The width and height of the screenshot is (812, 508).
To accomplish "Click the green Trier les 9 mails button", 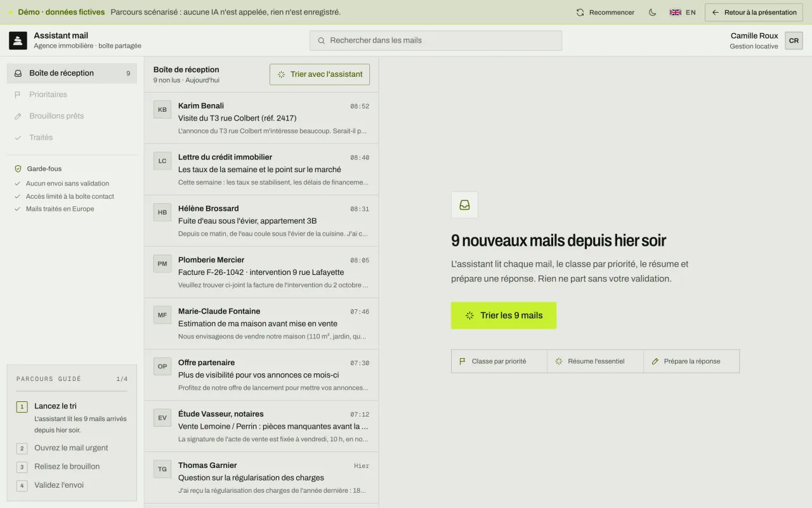I will [x=504, y=316].
